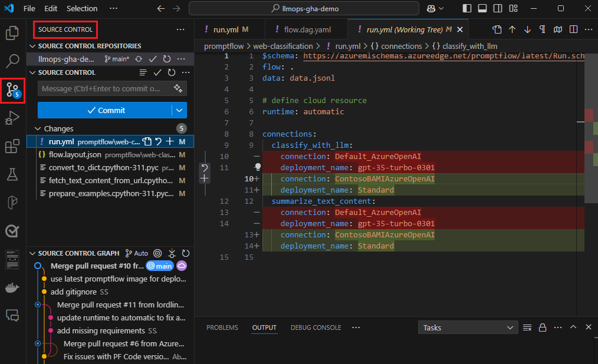598x364 pixels.
Task: Open the Search view in activity bar
Action: point(12,61)
